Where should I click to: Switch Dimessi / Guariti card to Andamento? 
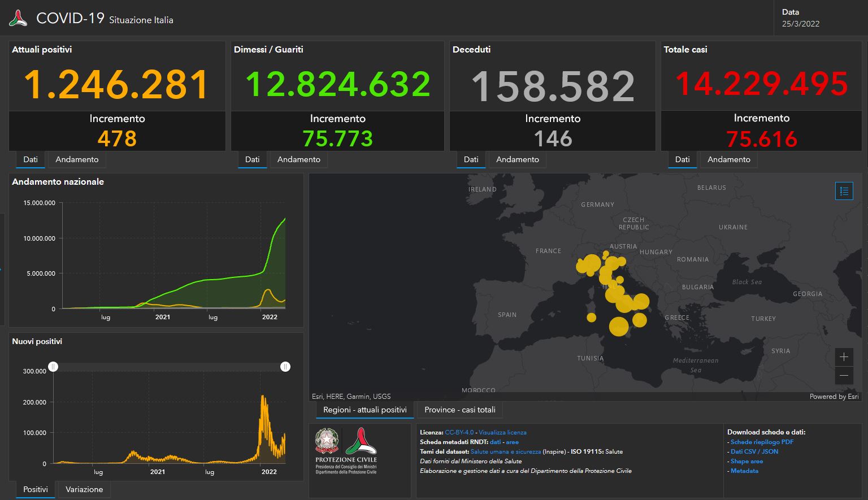[298, 159]
